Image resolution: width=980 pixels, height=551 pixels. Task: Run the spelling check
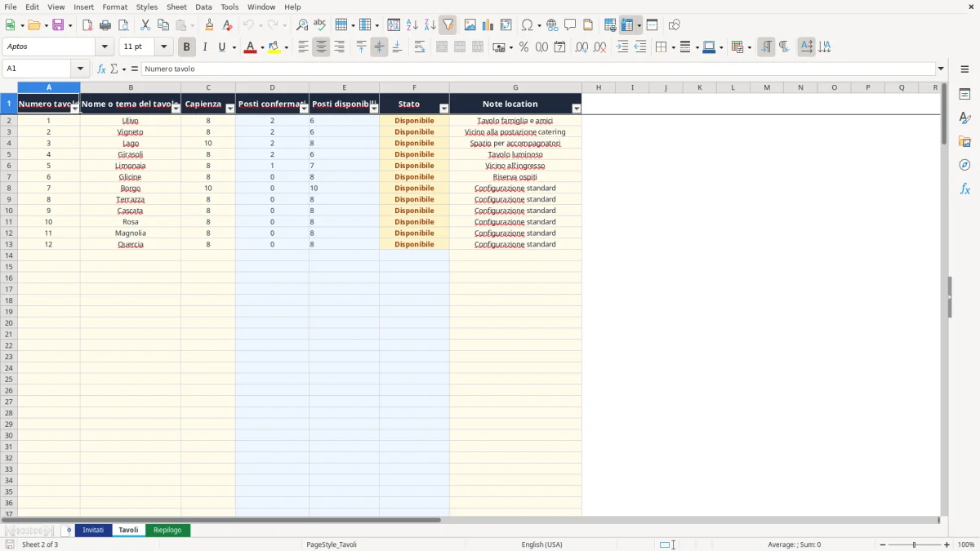pos(320,25)
